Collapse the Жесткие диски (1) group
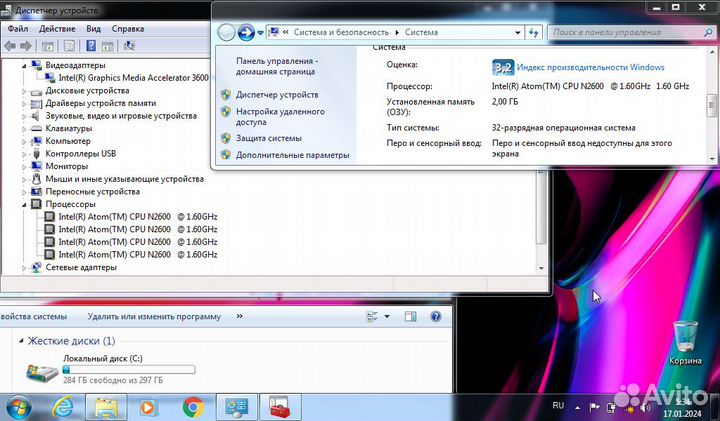720x421 pixels. tap(21, 341)
